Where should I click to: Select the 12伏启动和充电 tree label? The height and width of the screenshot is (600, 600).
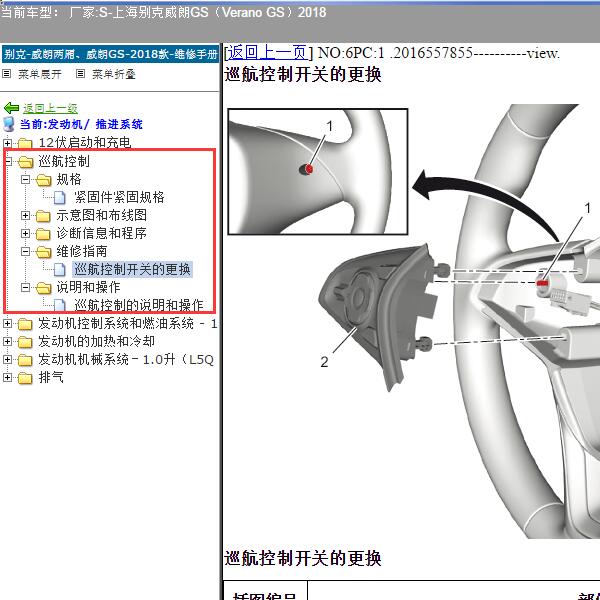(x=85, y=143)
